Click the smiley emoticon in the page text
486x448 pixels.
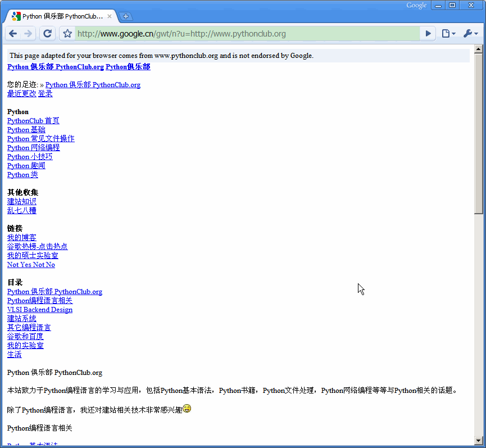coord(186,409)
